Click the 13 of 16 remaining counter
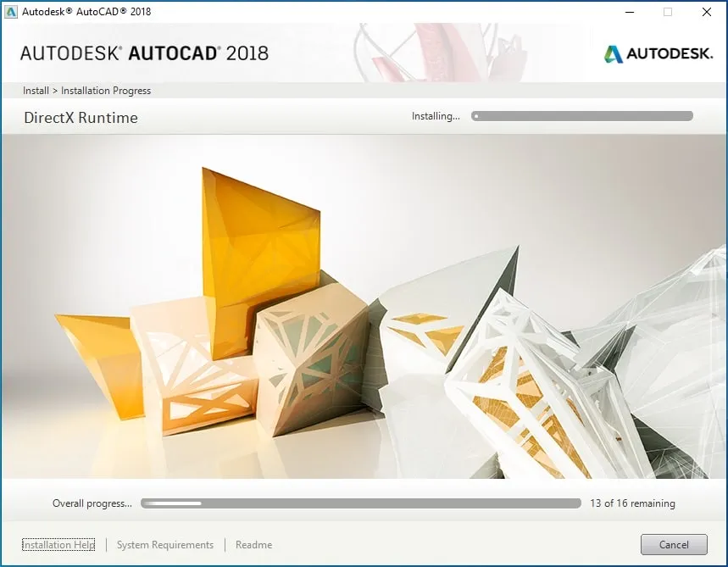The image size is (728, 567). (632, 503)
